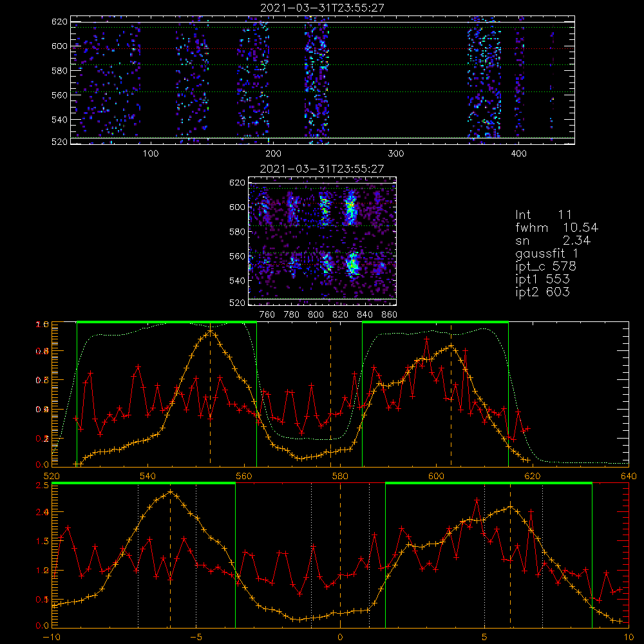The width and height of the screenshot is (644, 644).
Task: Click the top plot's y-axis label 540
Action: tap(59, 120)
